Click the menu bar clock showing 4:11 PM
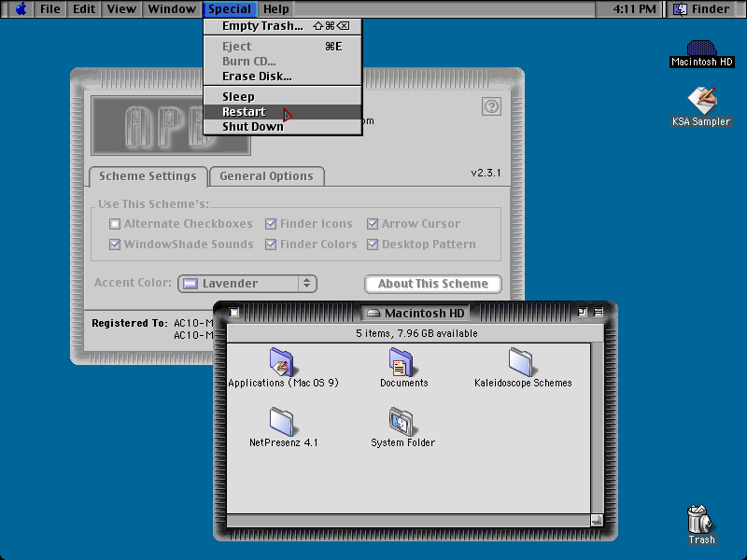This screenshot has width=747, height=560. coord(634,9)
